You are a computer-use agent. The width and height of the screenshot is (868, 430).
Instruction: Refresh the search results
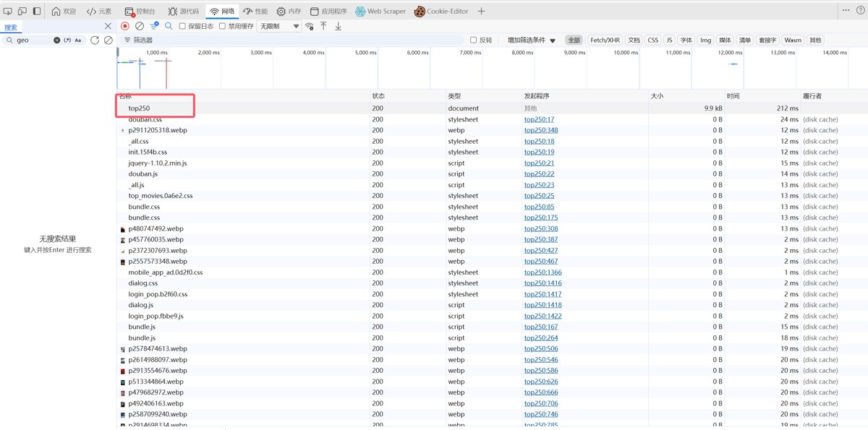(95, 40)
